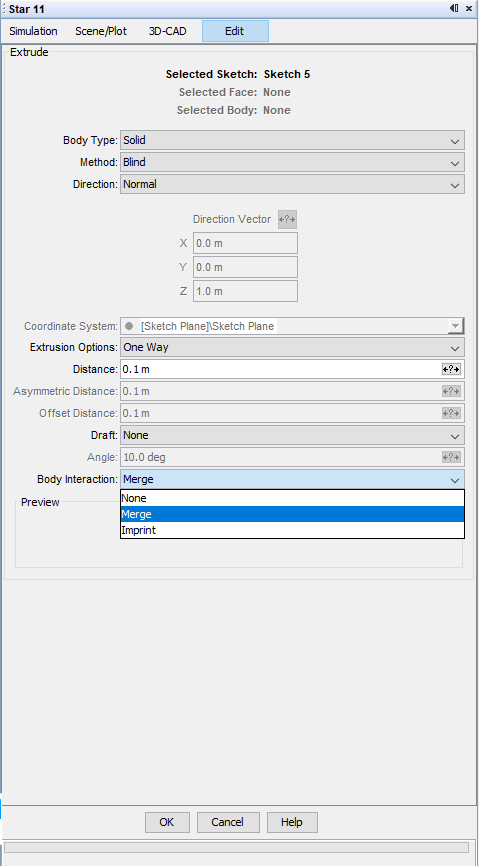The image size is (479, 866).
Task: Open the Draft dropdown showing None
Action: [292, 435]
